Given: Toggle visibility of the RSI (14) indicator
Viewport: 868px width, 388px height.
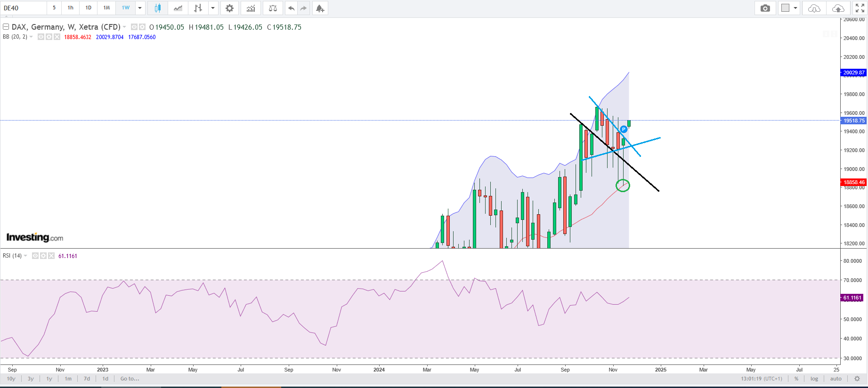Looking at the screenshot, I should coord(35,256).
